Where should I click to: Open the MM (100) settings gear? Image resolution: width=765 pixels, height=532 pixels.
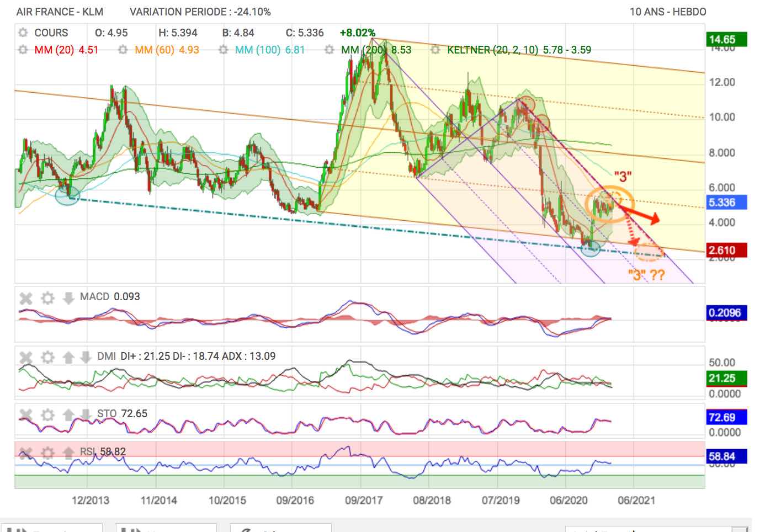click(x=223, y=50)
